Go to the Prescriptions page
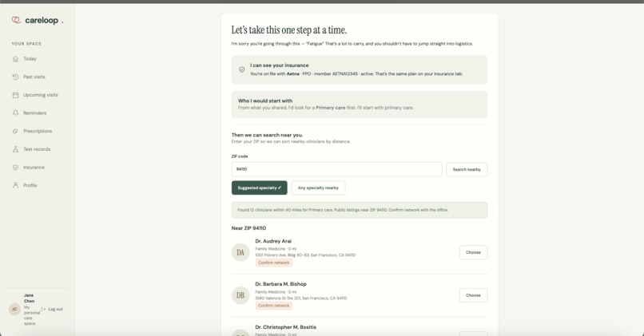The image size is (644, 336). pyautogui.click(x=38, y=131)
